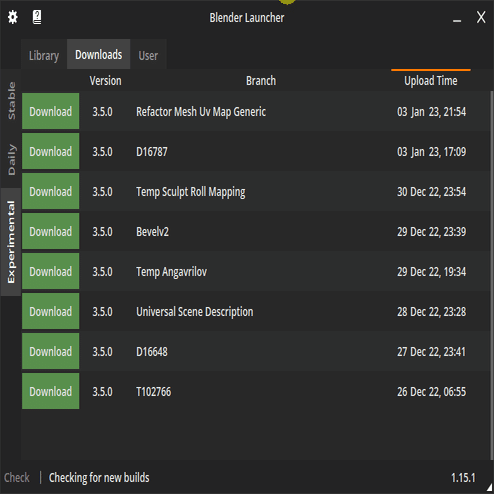Click upload time '30 Dec 22, 23:54'
The height and width of the screenshot is (494, 494).
[431, 192]
